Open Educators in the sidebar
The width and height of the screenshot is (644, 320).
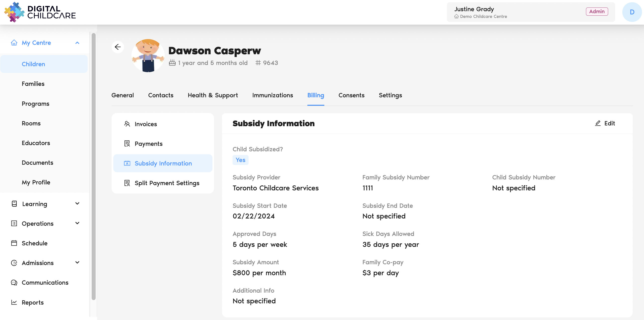36,143
